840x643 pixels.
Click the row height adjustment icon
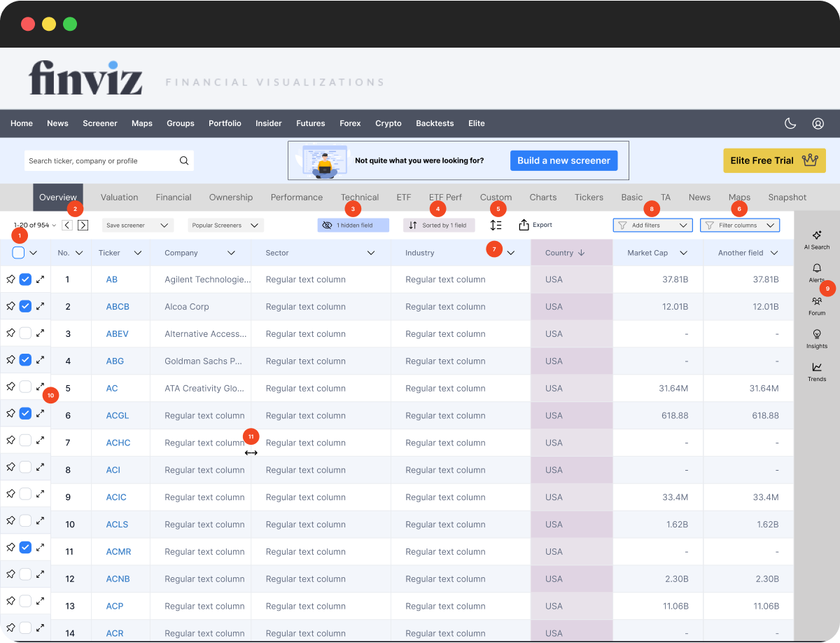496,226
